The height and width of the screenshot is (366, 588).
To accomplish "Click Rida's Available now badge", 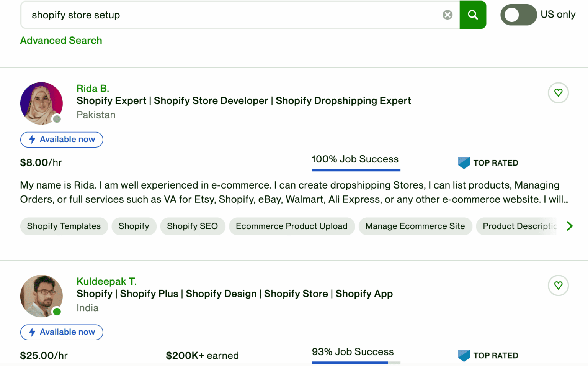I will click(x=61, y=140).
